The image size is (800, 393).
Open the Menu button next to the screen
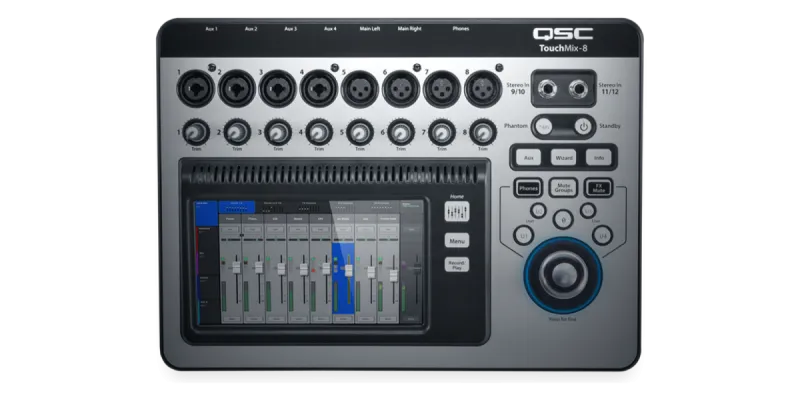pos(457,240)
